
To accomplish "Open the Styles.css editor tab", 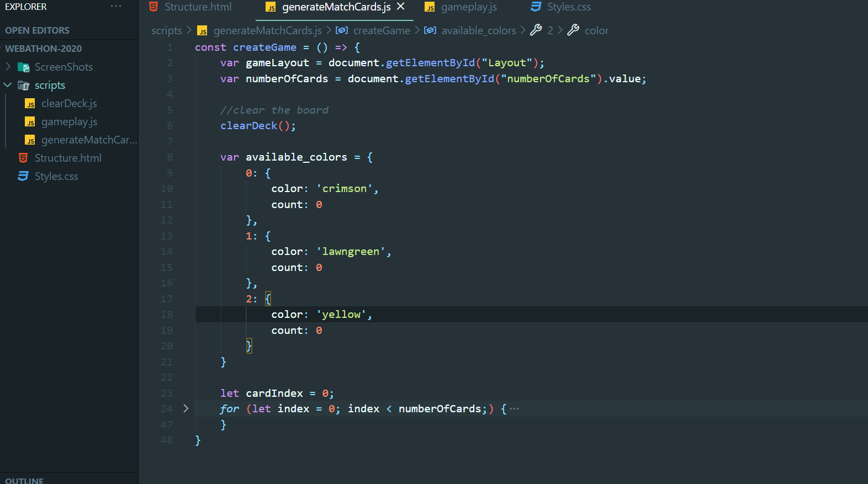I will tap(569, 7).
